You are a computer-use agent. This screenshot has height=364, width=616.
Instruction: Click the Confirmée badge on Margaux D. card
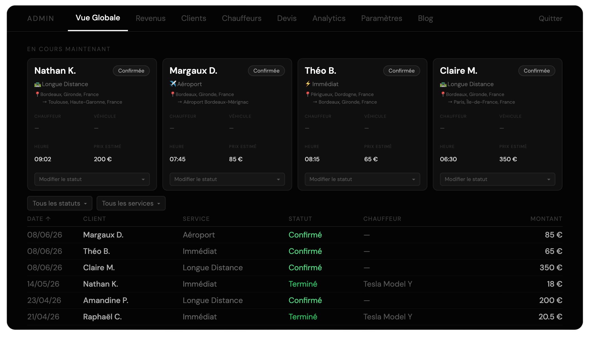pos(266,71)
